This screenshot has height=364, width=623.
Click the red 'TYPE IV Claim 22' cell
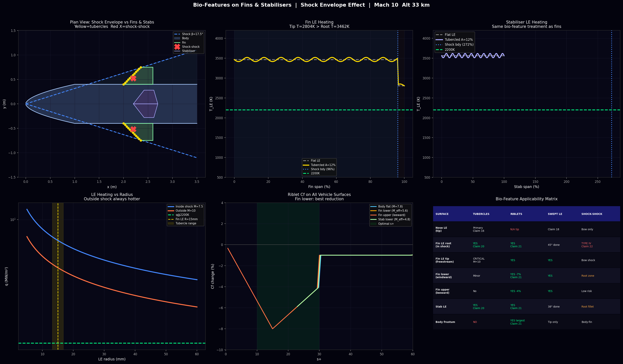pos(587,245)
